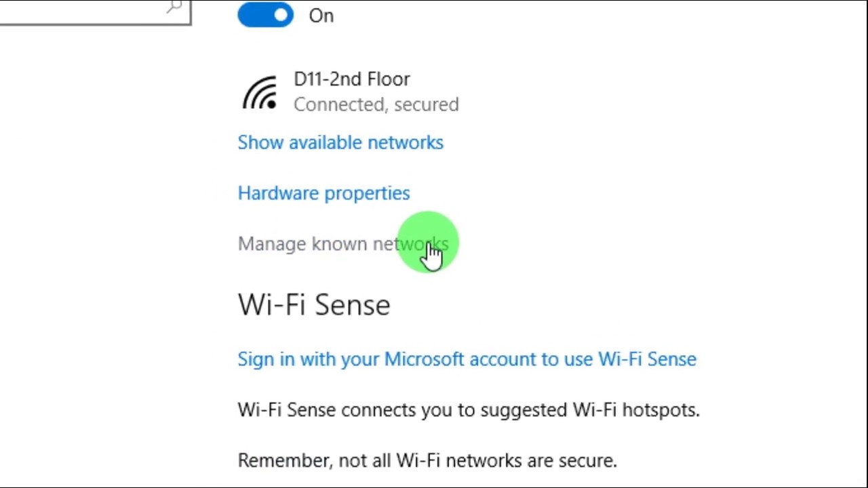
Task: Click the "Remember, not all Wi-Fi networks" warning
Action: (427, 461)
